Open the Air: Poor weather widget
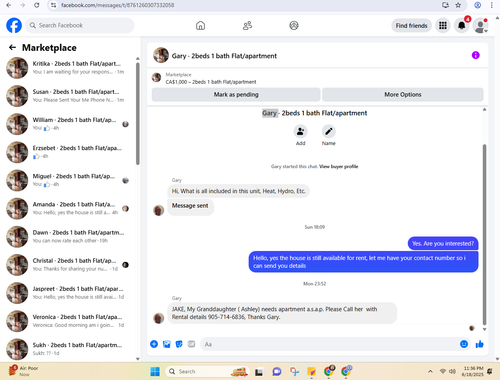The width and height of the screenshot is (500, 380). click(x=23, y=371)
